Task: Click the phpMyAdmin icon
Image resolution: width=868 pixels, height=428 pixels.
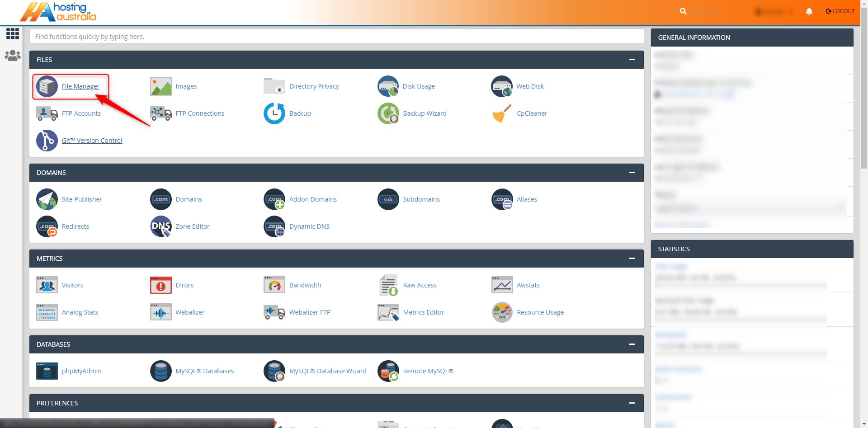Action: click(x=47, y=371)
